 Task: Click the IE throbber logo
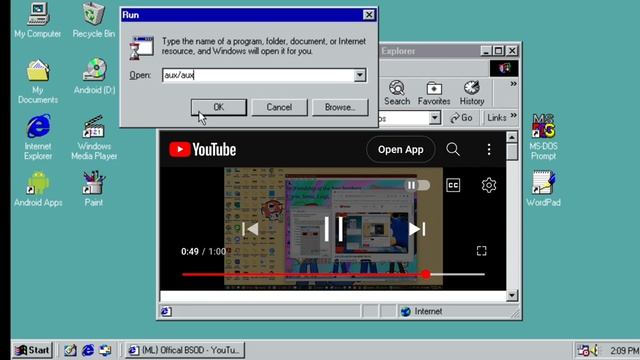point(504,68)
